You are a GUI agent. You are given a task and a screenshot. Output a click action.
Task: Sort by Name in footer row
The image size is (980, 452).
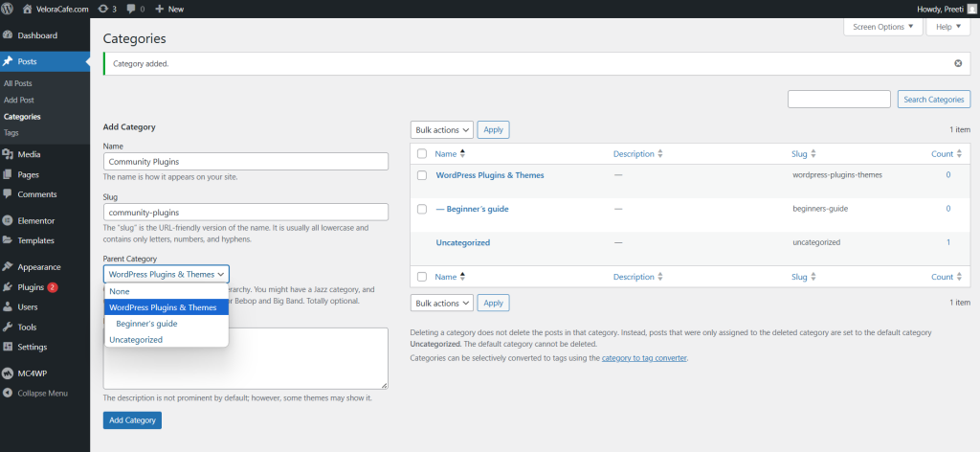click(x=450, y=277)
